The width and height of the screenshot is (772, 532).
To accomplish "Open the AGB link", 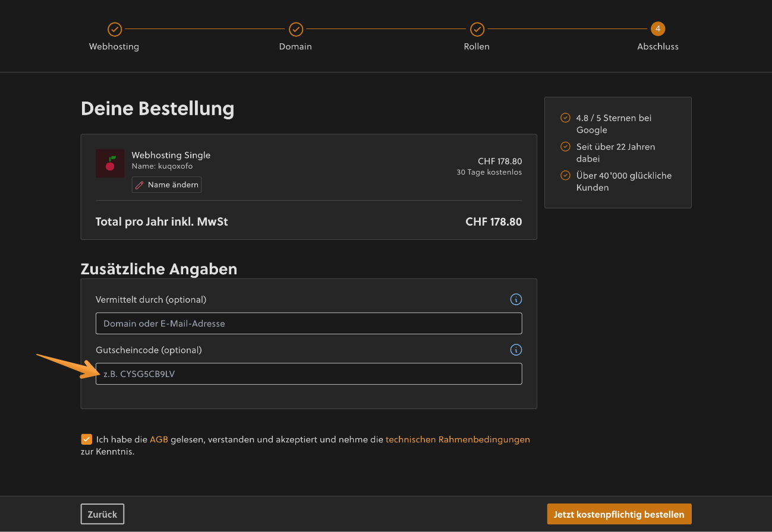I will click(159, 440).
